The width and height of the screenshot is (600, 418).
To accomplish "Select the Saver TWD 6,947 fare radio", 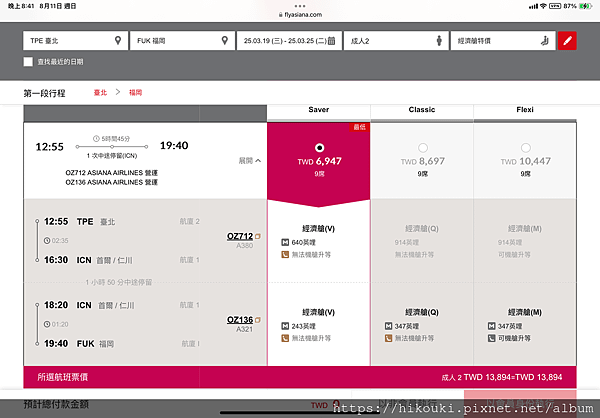I will click(319, 148).
